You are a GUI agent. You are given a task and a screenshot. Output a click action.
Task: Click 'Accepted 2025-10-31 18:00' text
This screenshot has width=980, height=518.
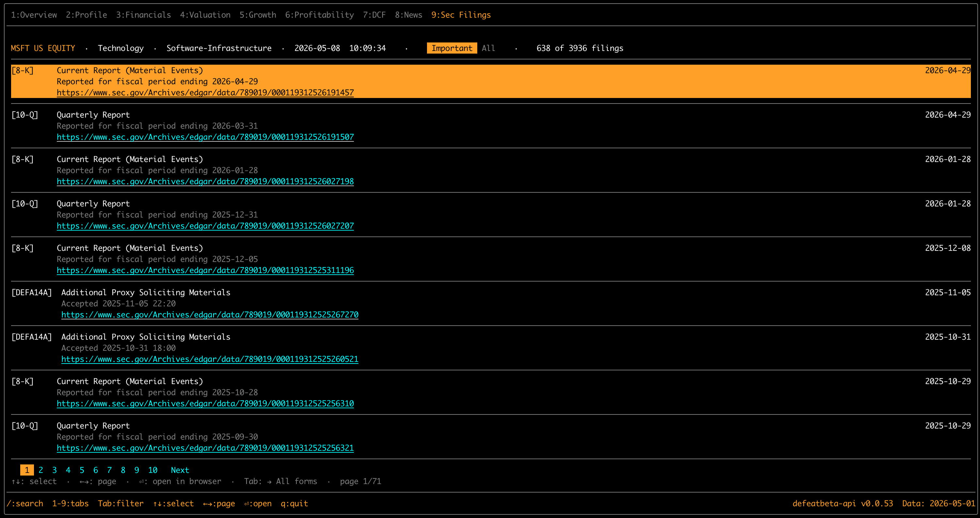click(118, 348)
